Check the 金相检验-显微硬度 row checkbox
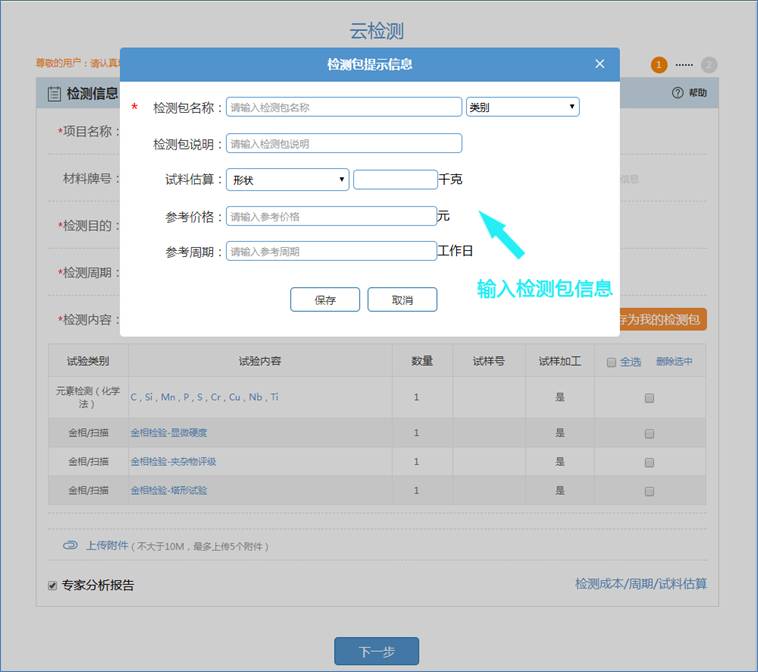The height and width of the screenshot is (672, 758). point(649,434)
